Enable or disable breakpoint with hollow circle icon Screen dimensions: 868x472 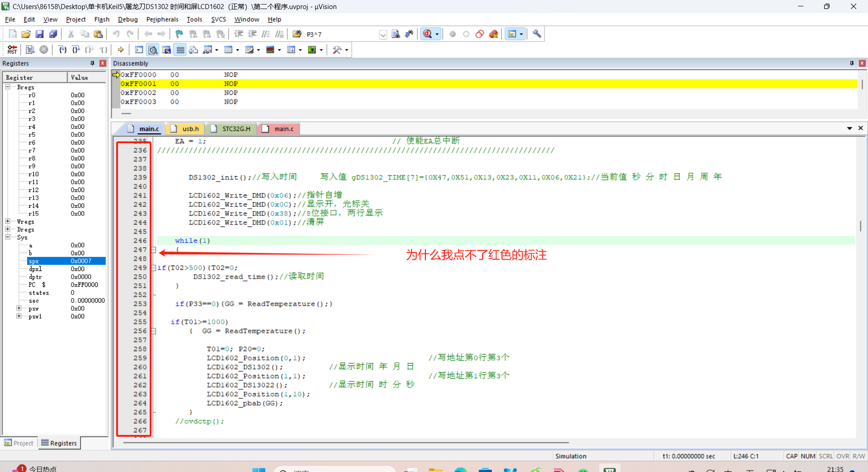point(466,34)
